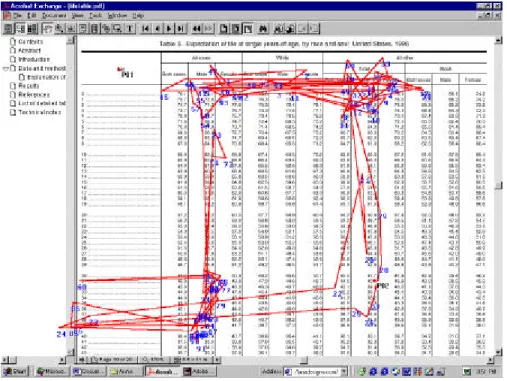Open the Data and methods bookmark
The image size is (507, 381).
click(x=42, y=68)
